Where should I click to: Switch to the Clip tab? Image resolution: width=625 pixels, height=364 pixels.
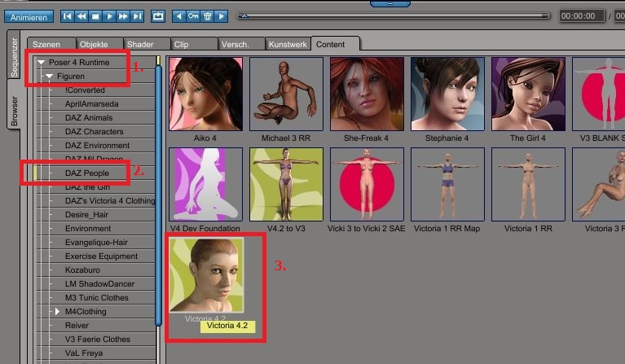pyautogui.click(x=194, y=44)
